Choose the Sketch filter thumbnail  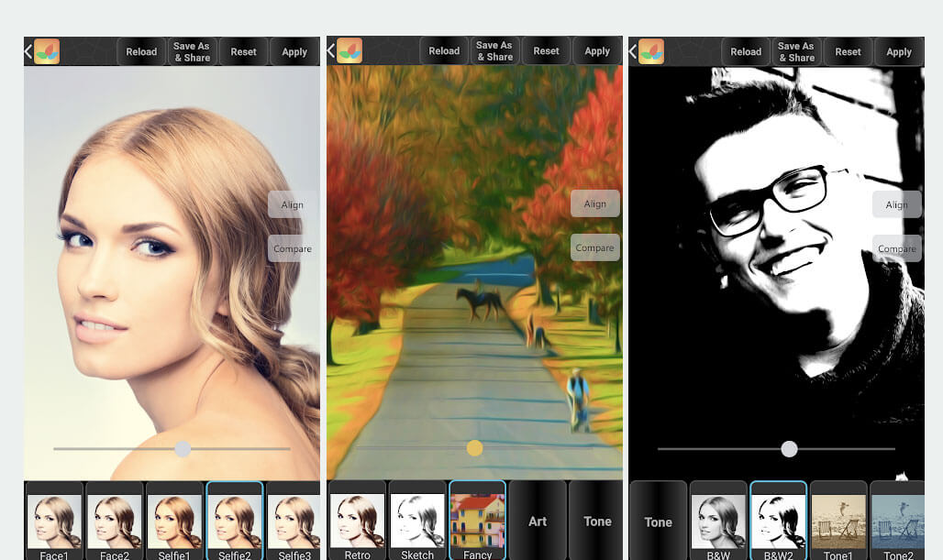tap(417, 521)
